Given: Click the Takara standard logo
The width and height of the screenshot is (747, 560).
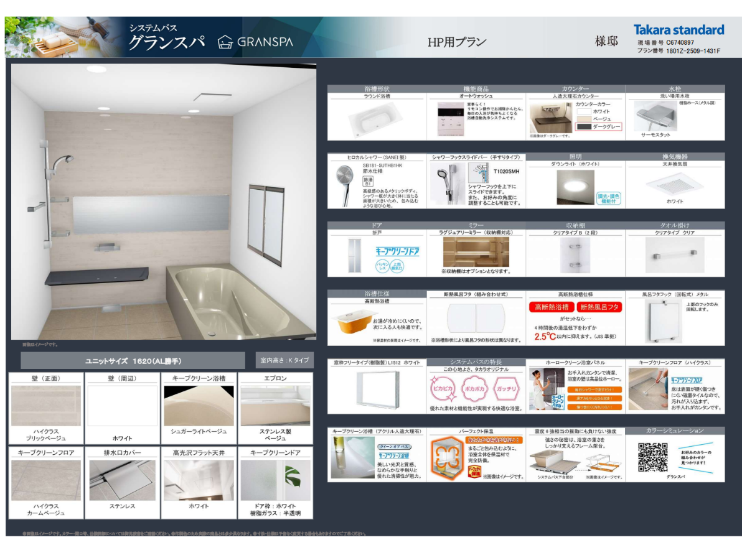Looking at the screenshot, I should point(679,30).
